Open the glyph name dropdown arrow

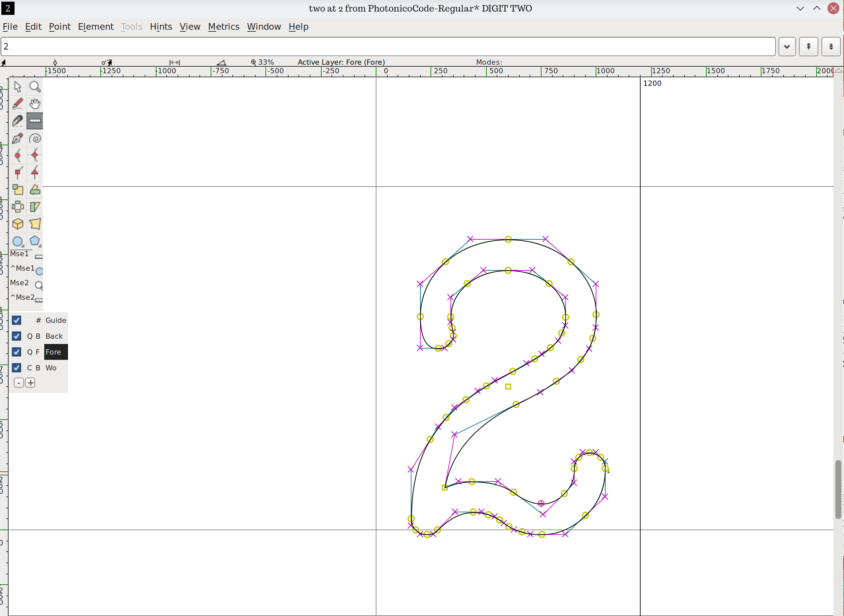click(787, 47)
